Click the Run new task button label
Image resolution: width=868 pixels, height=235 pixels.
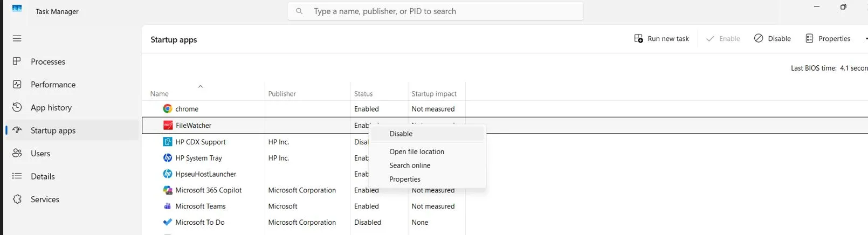668,39
